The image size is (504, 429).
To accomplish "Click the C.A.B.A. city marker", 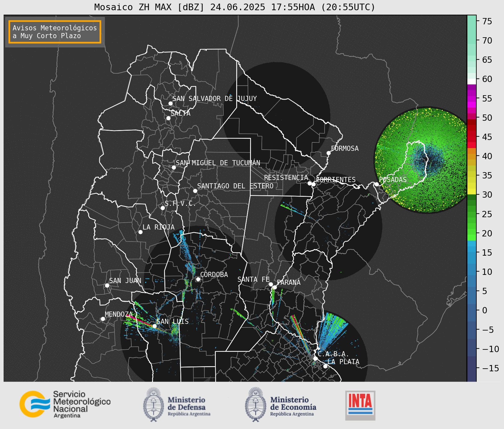I will (315, 358).
